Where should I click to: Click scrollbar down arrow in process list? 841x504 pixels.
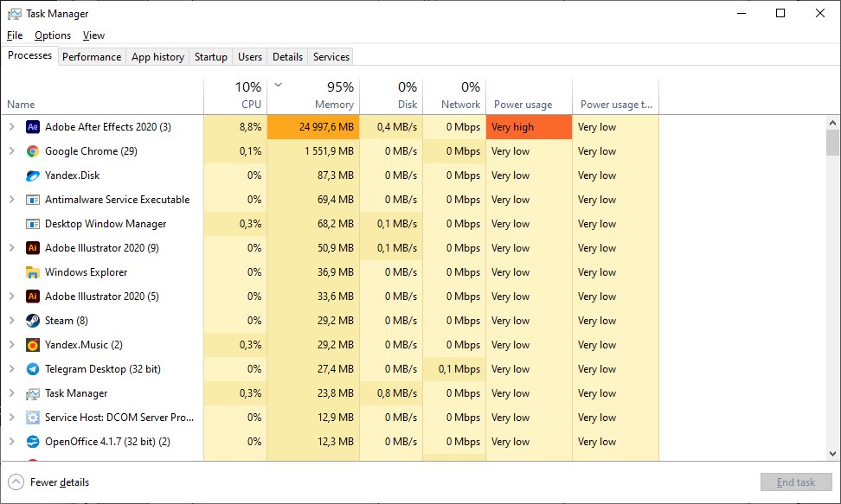(x=832, y=454)
